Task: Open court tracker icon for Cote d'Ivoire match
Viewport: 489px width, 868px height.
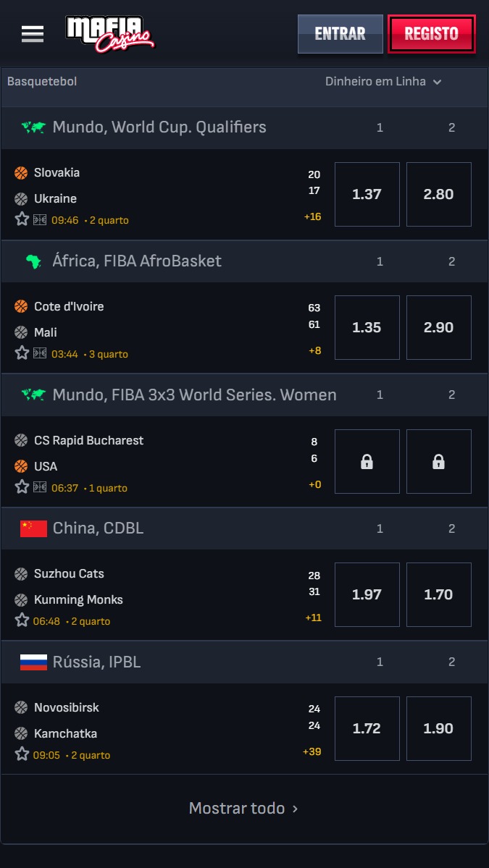Action: click(40, 354)
